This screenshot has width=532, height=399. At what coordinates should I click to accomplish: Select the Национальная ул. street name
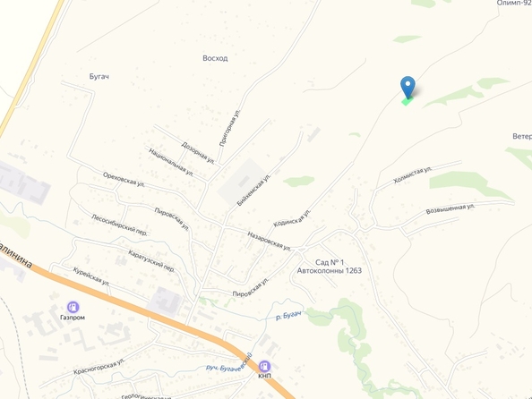(x=171, y=162)
